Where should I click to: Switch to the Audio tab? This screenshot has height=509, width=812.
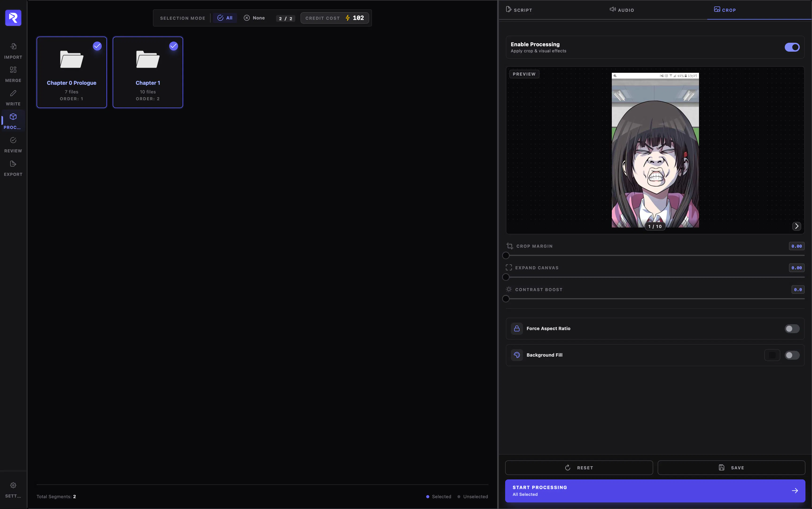(x=622, y=10)
